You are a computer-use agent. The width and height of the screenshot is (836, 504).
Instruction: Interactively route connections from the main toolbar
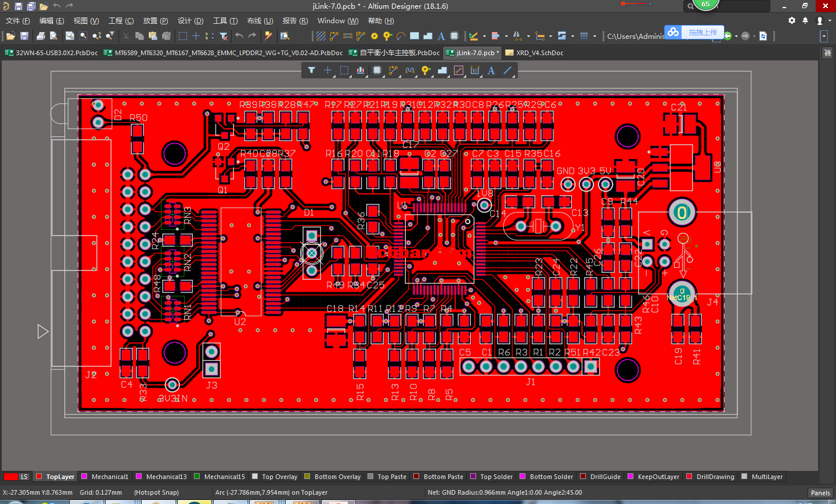334,36
